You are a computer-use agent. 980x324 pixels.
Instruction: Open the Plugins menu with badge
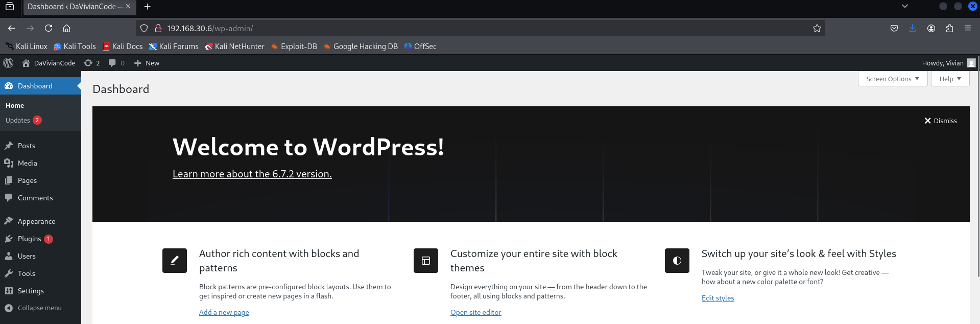coord(40,239)
